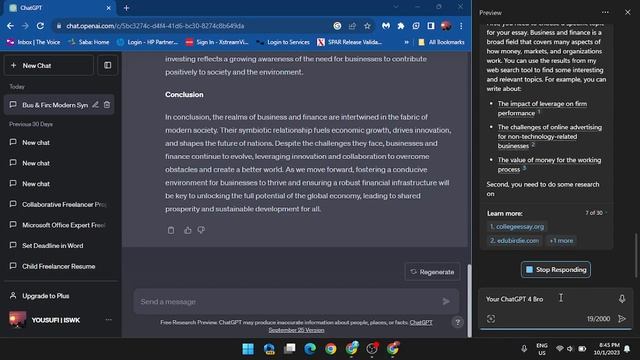
Task: Open the help question mark button
Action: coord(458,322)
